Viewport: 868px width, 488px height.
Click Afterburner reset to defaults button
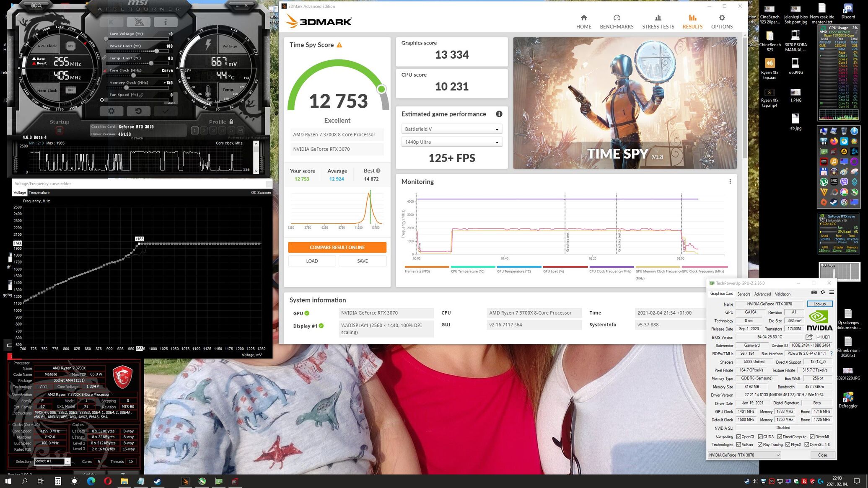point(138,111)
